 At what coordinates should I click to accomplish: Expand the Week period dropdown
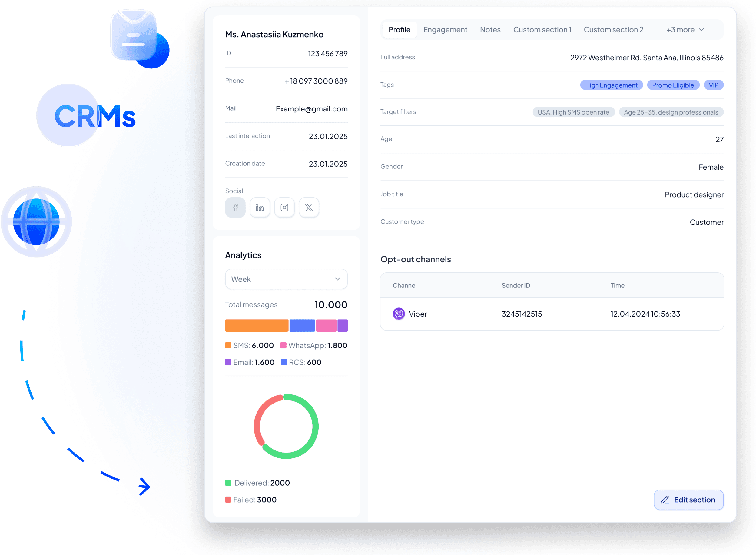click(286, 279)
